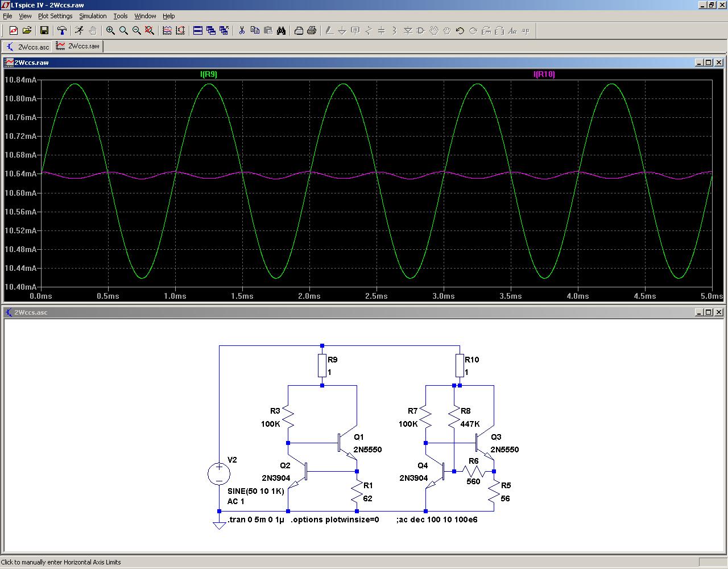Click the Pick Visible Traces icon
728x569 pixels.
[x=167, y=31]
